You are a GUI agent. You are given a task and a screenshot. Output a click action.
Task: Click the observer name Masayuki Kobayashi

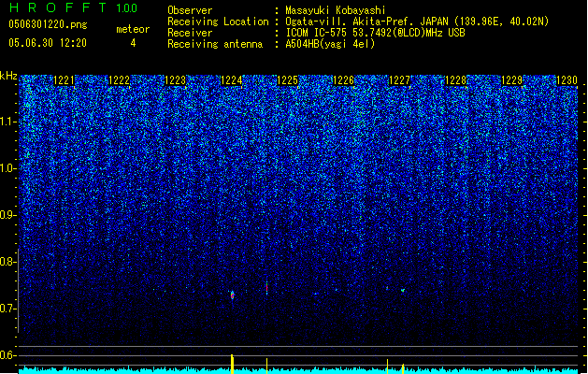click(x=336, y=10)
